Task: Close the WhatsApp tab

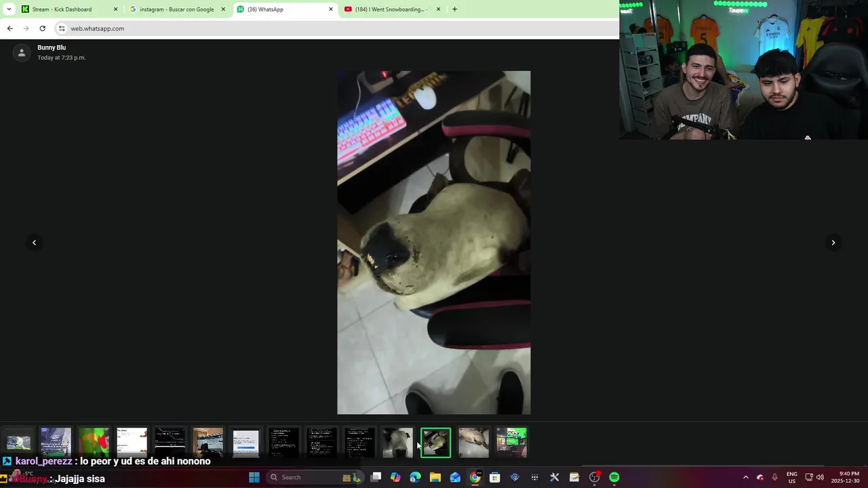Action: point(331,9)
